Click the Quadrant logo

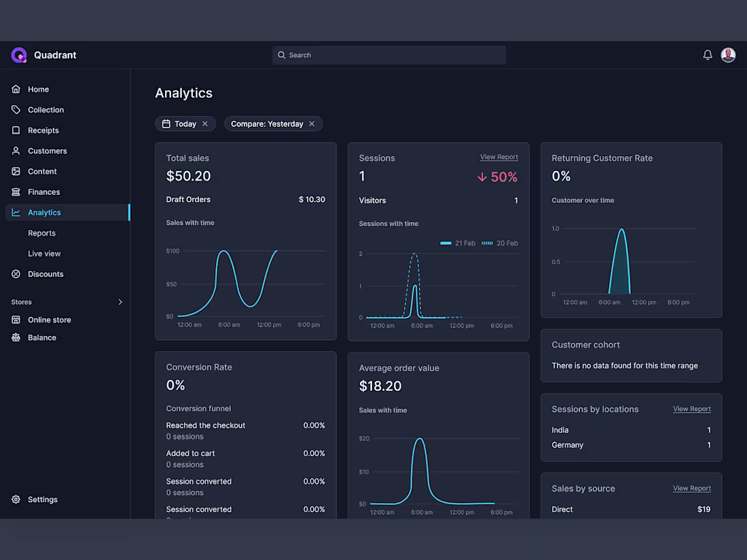18,54
